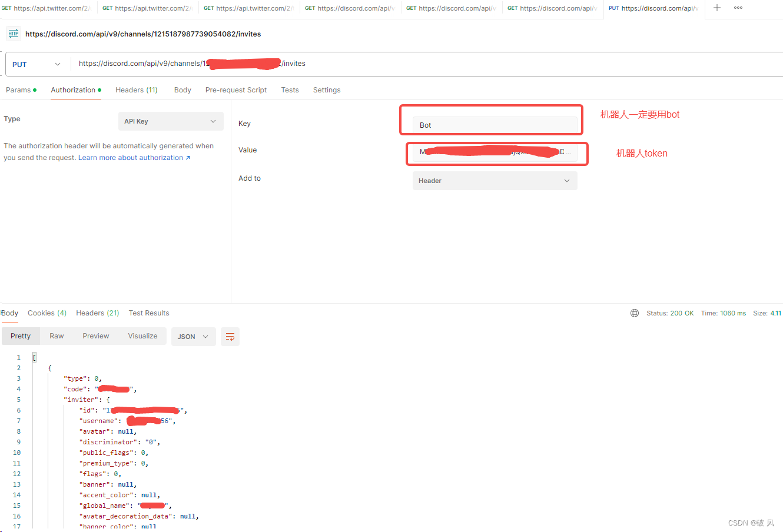The width and height of the screenshot is (783, 532).
Task: Switch to the first GET api.twitter.com tab
Action: [48, 8]
